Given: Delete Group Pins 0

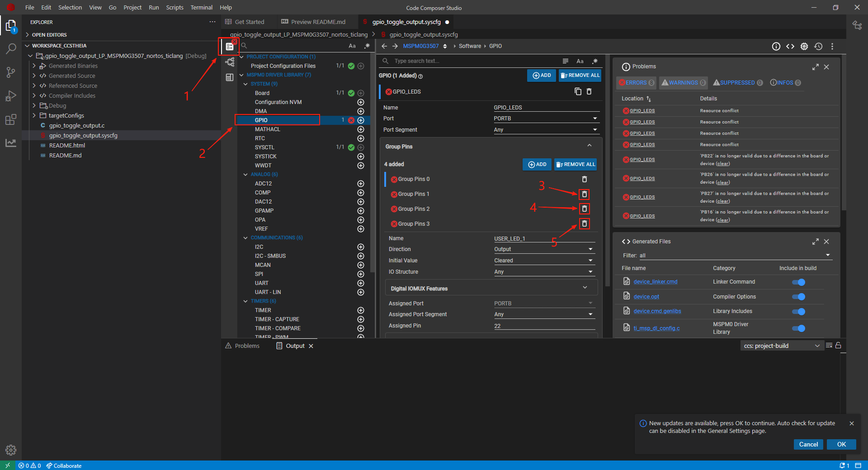Looking at the screenshot, I should pos(585,179).
